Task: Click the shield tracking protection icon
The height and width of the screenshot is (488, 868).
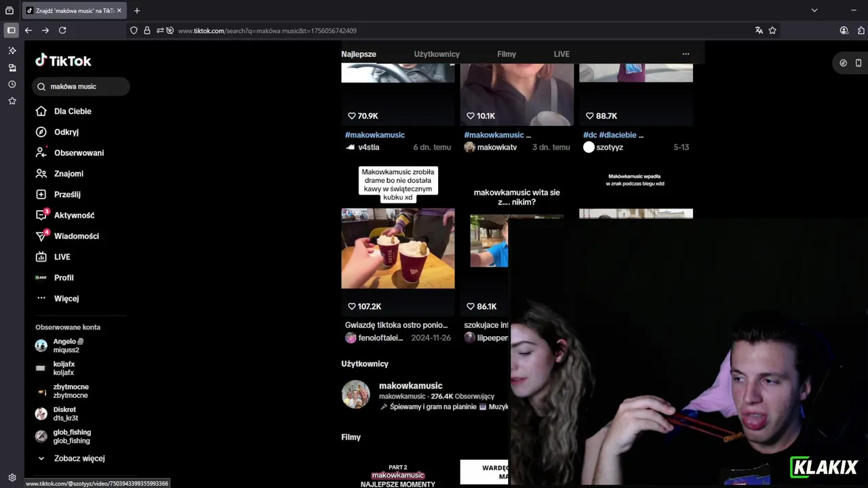Action: click(x=134, y=30)
